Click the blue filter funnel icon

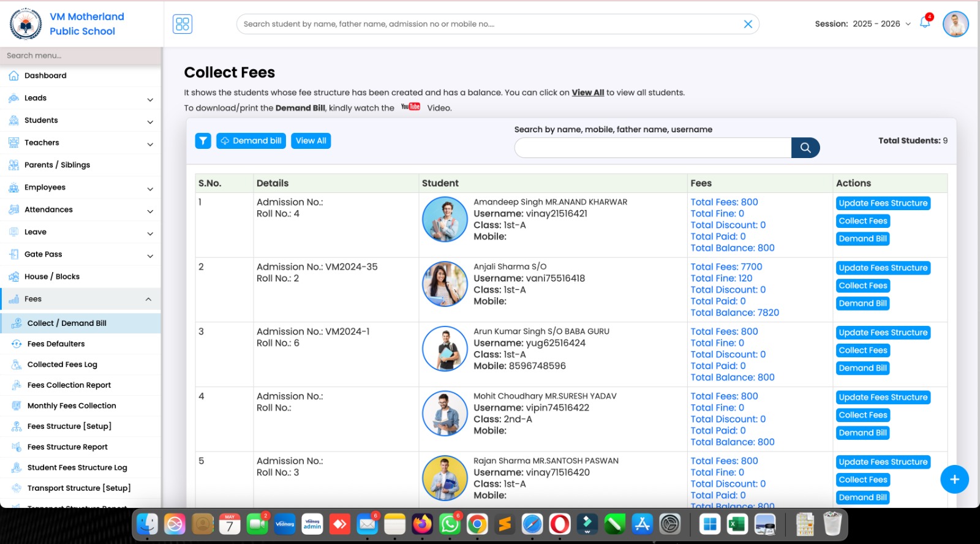(x=203, y=141)
